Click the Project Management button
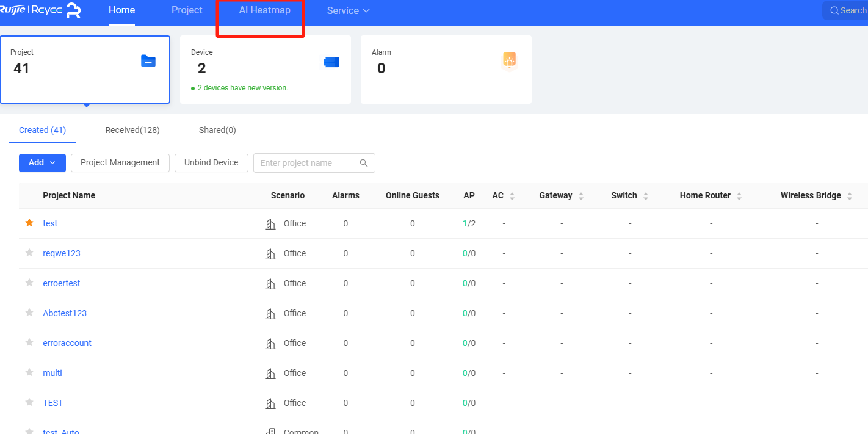Screen dimensions: 868x434 tap(120, 162)
